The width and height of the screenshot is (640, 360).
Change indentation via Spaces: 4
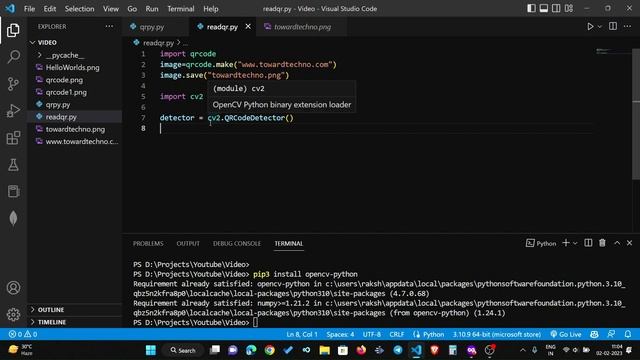340,334
